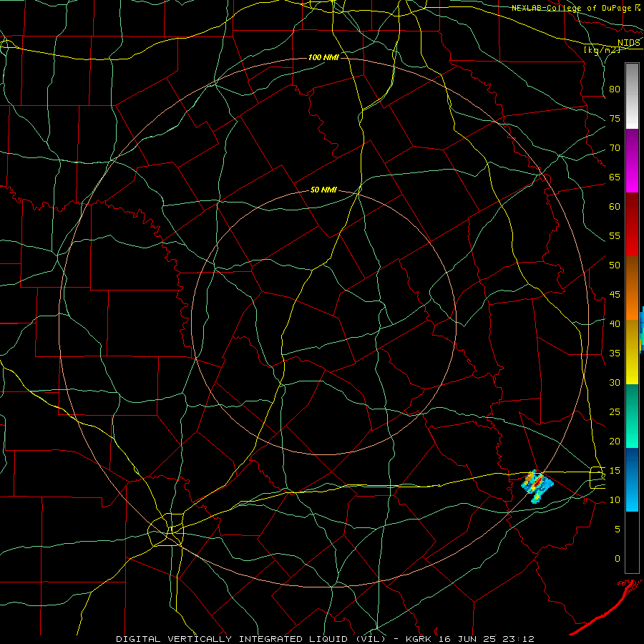Click the "40" scale value
The width and height of the screenshot is (644, 644).
pyautogui.click(x=615, y=324)
